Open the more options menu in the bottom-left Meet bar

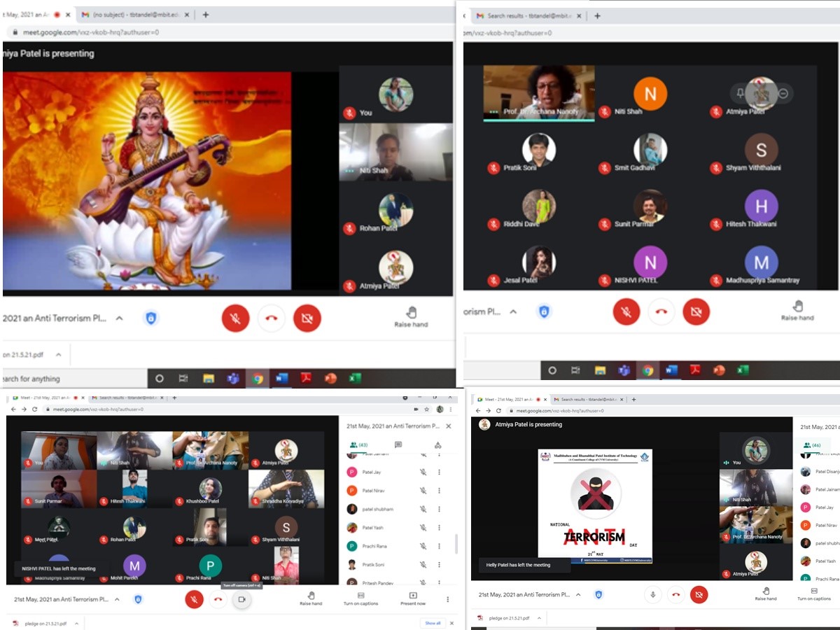[448, 599]
